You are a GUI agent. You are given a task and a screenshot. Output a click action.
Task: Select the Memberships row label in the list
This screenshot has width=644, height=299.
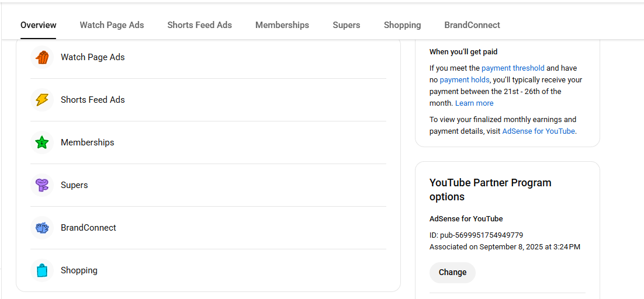click(x=88, y=142)
